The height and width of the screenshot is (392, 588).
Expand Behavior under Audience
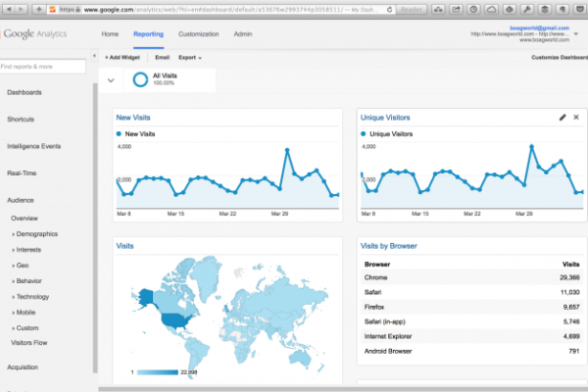pyautogui.click(x=26, y=281)
